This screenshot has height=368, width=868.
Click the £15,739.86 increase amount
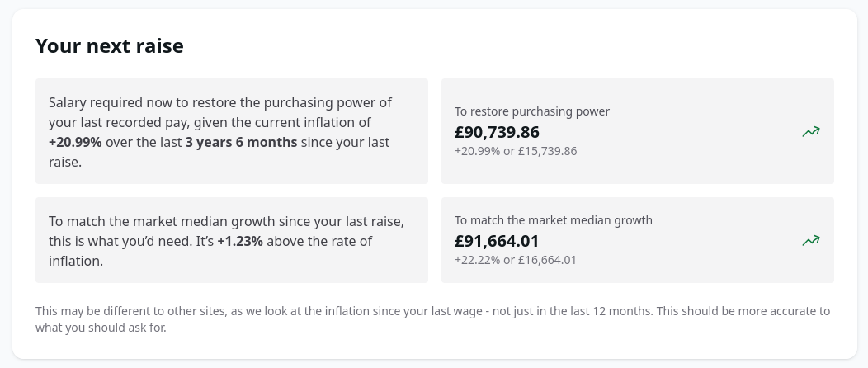coord(547,151)
